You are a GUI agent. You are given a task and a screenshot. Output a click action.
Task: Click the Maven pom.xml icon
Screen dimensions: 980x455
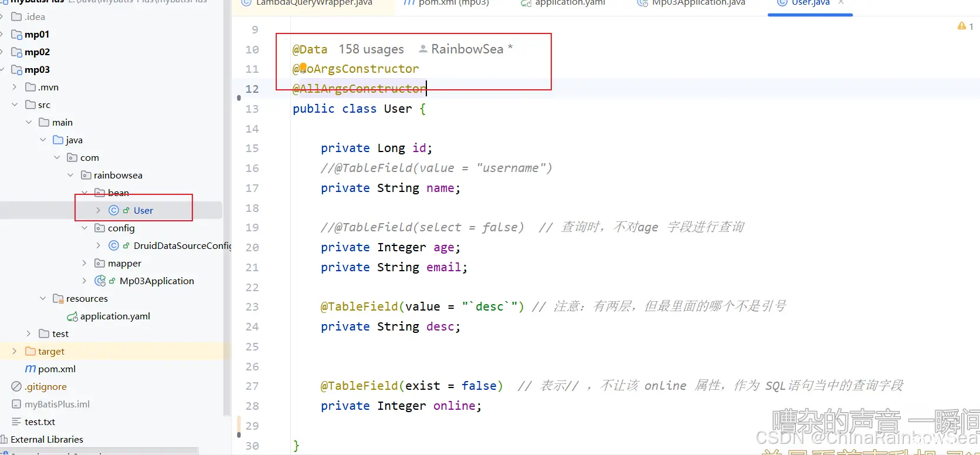pyautogui.click(x=30, y=369)
